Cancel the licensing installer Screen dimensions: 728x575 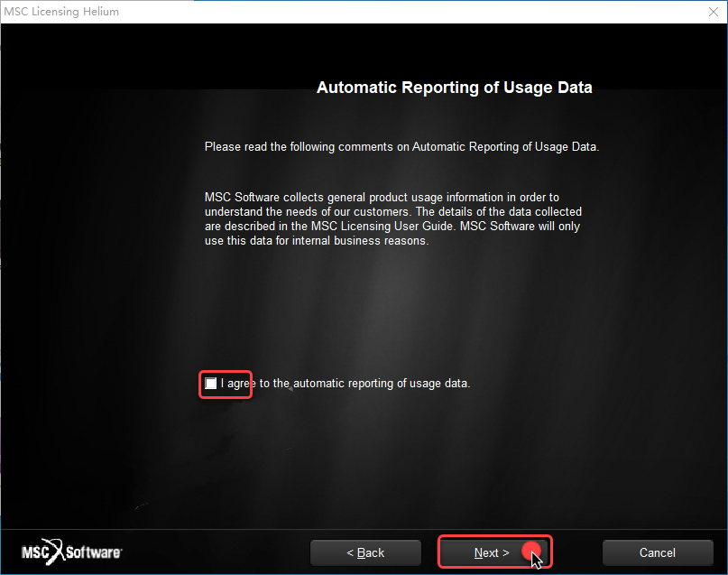point(658,552)
